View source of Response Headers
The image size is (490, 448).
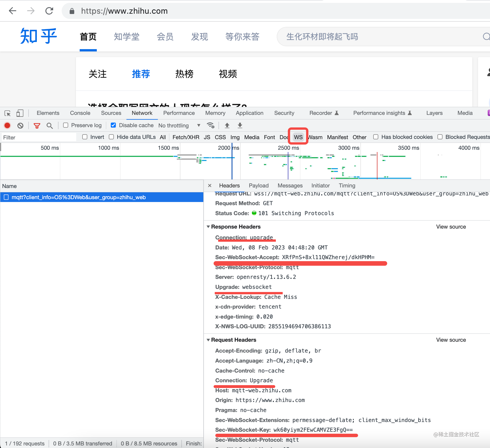tap(451, 227)
